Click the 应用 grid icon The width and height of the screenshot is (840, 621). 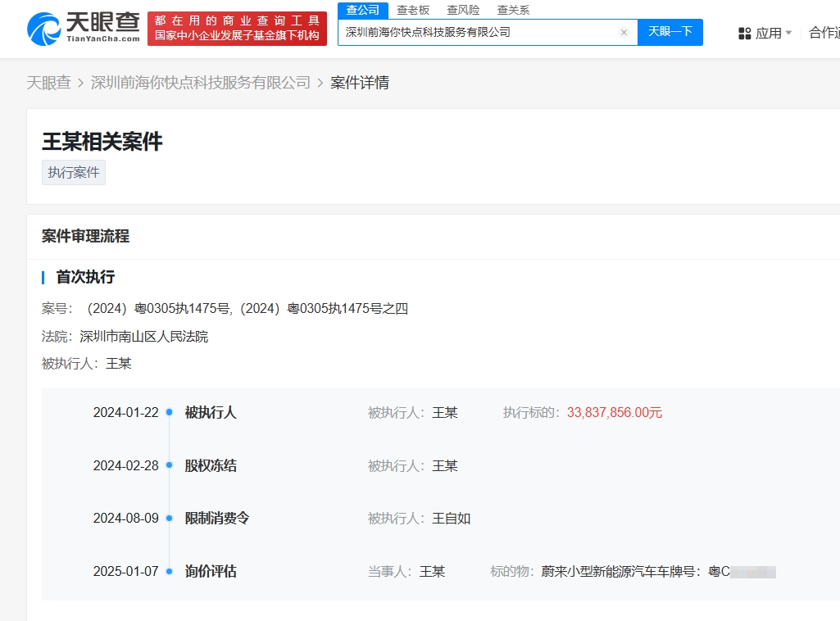point(744,33)
